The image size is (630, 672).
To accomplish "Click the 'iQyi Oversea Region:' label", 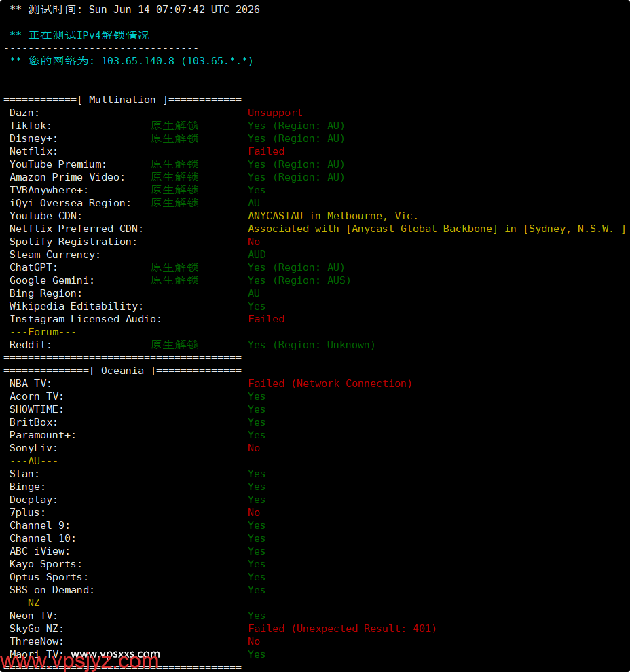I will pyautogui.click(x=71, y=203).
